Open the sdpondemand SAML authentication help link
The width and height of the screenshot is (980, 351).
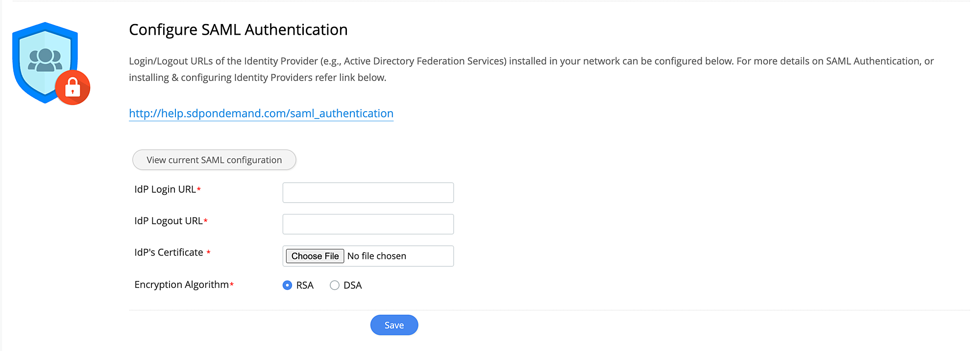(261, 114)
